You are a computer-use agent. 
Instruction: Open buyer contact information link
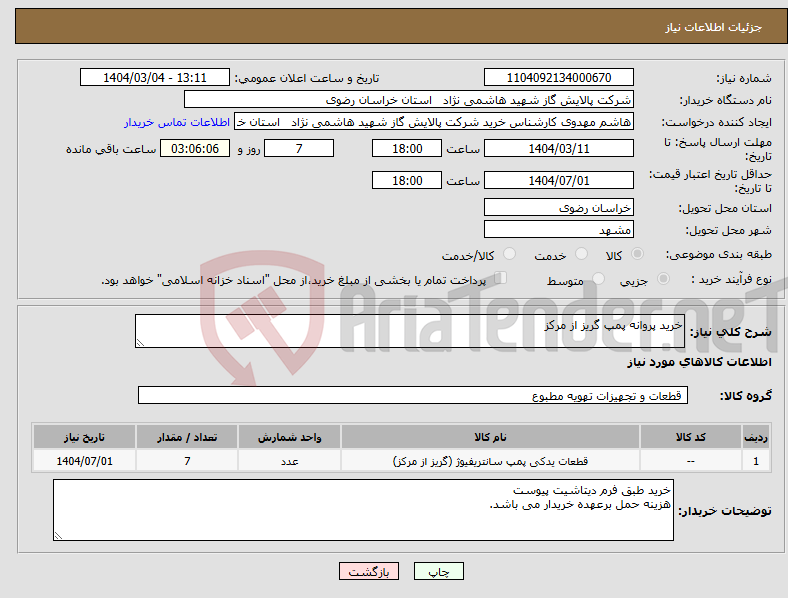click(177, 122)
